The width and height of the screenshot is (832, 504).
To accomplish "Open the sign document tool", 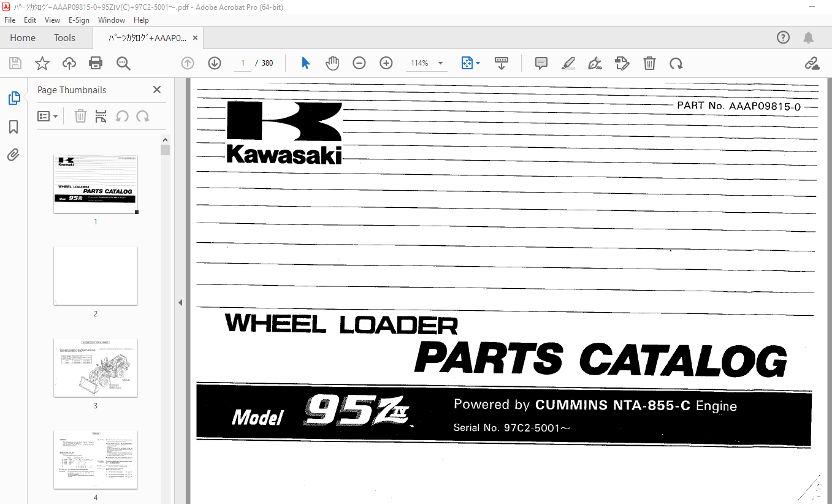I will 595,63.
